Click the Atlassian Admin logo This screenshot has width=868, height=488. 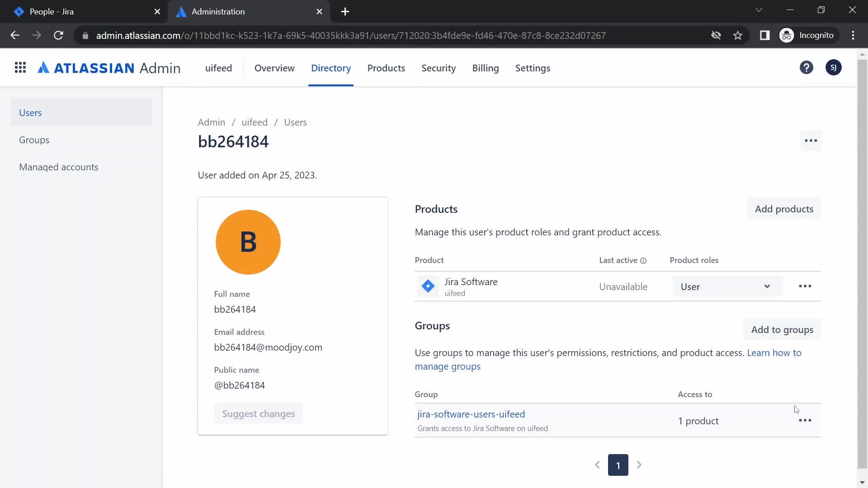(109, 68)
